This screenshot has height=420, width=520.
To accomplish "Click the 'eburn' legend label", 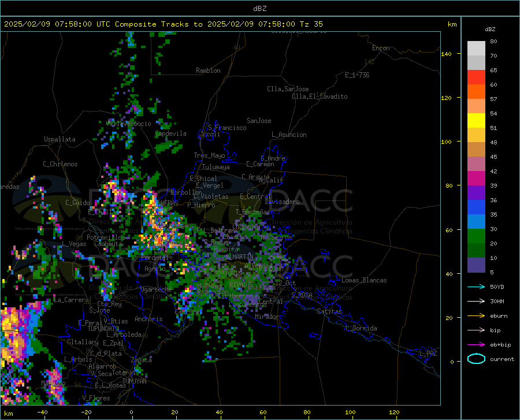I will point(499,316).
